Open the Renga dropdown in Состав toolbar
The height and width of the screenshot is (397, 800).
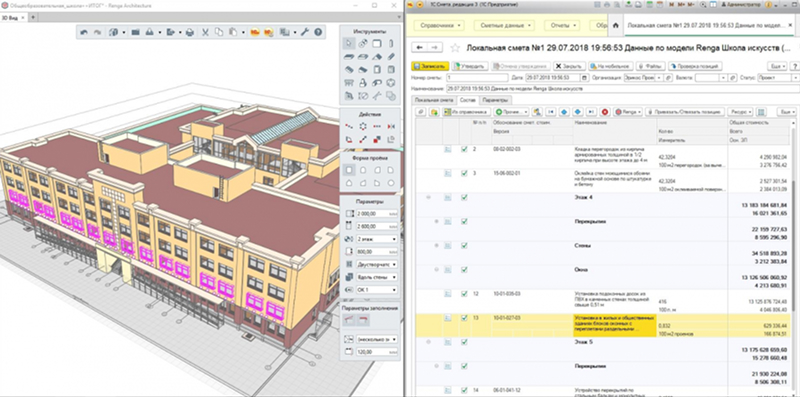pos(628,112)
